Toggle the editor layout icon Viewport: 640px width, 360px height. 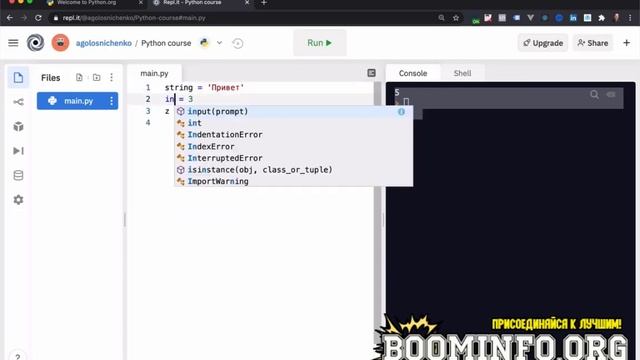pyautogui.click(x=371, y=73)
